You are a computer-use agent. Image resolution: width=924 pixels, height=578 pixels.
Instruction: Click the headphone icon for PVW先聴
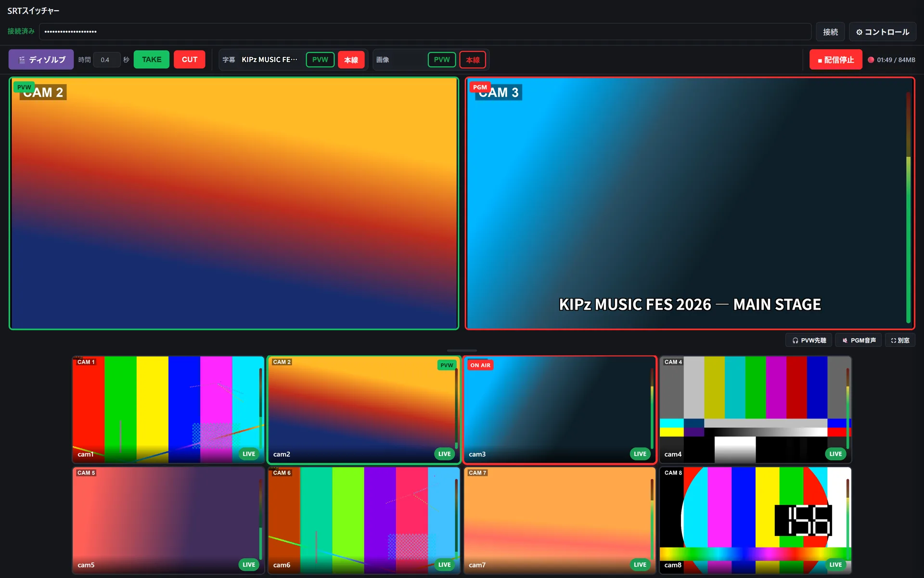click(795, 341)
